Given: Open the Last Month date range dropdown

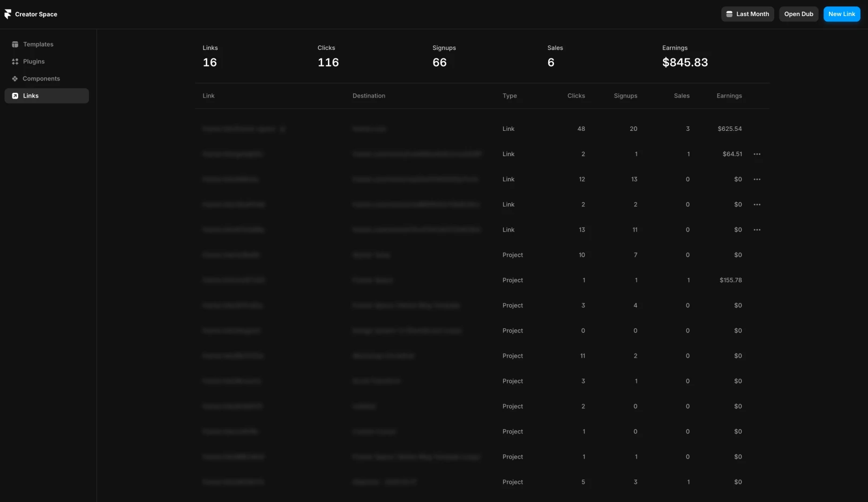Looking at the screenshot, I should [747, 14].
